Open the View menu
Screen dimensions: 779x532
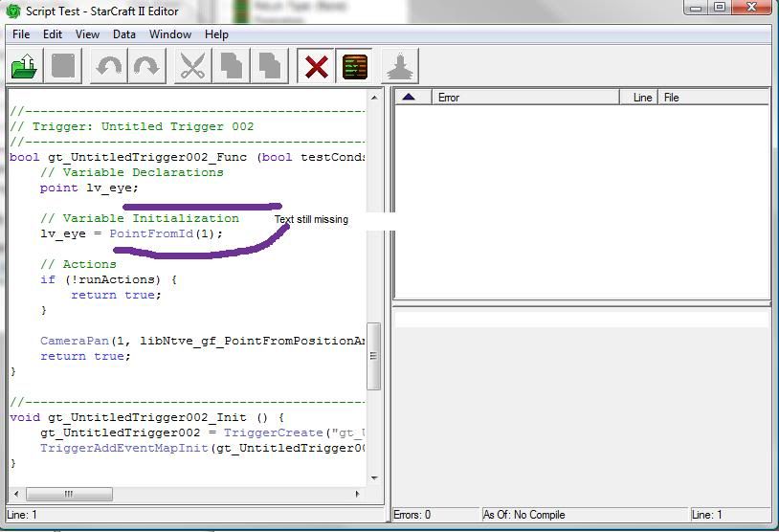[87, 34]
